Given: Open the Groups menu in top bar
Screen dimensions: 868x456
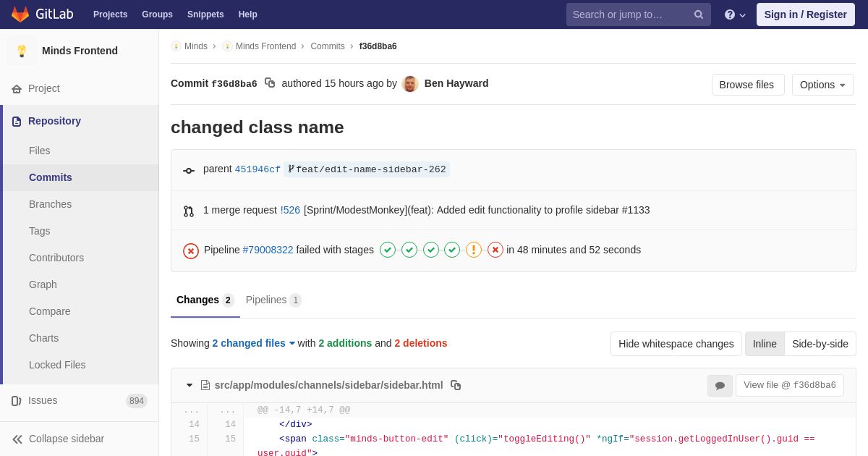Looking at the screenshot, I should click(x=157, y=14).
